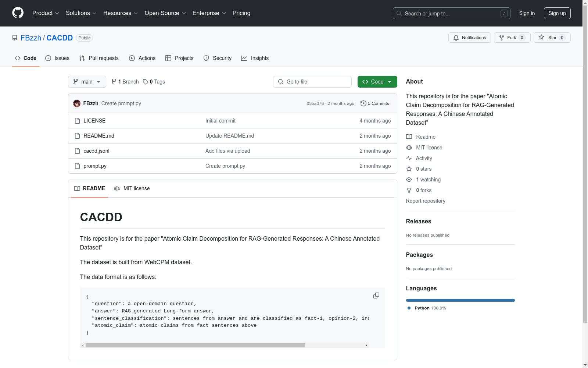
Task: Click the GitHub logo icon
Action: 18,13
